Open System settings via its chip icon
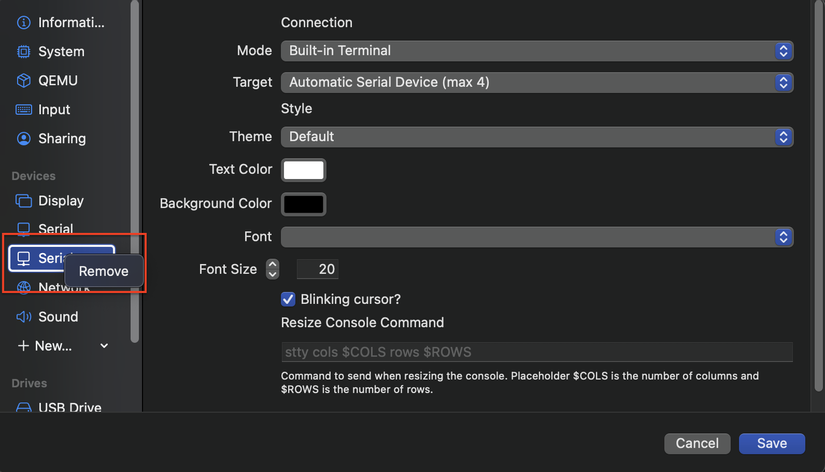This screenshot has width=825, height=472. coord(24,51)
